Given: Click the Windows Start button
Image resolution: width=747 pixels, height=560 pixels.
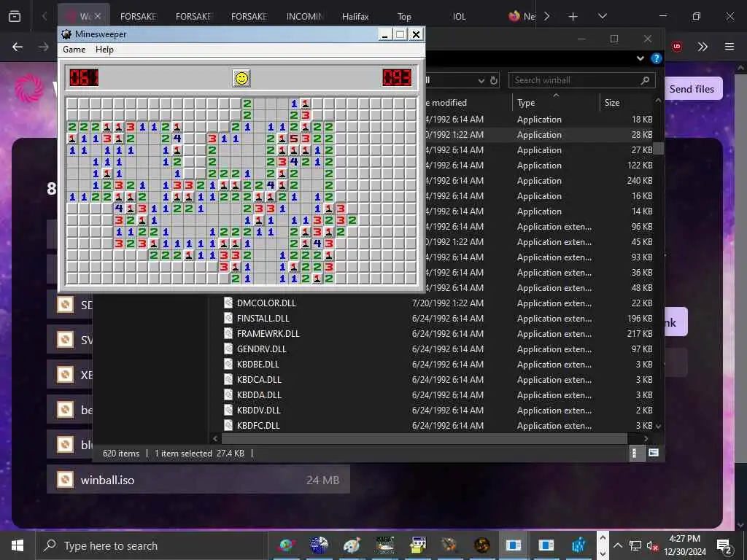Looking at the screenshot, I should [18, 545].
